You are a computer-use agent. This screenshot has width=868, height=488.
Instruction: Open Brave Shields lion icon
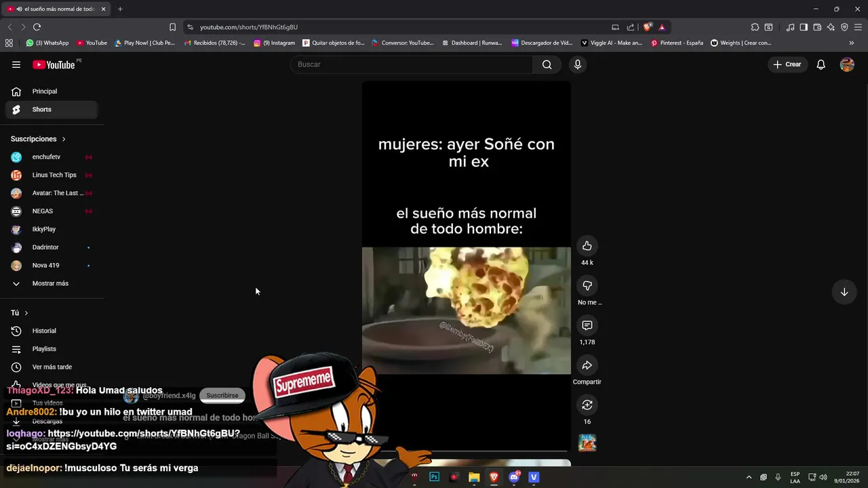tap(647, 27)
